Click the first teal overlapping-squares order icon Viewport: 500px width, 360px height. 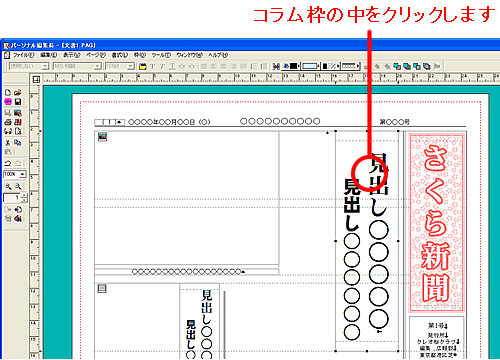pyautogui.click(x=397, y=66)
